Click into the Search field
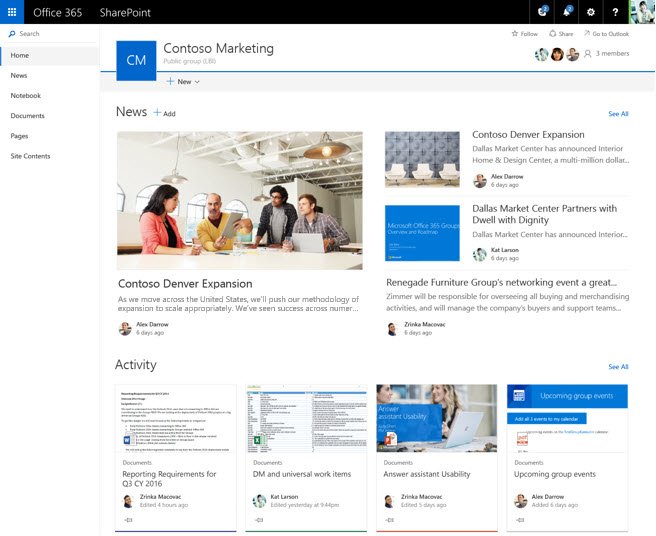This screenshot has width=656, height=536. 50,33
